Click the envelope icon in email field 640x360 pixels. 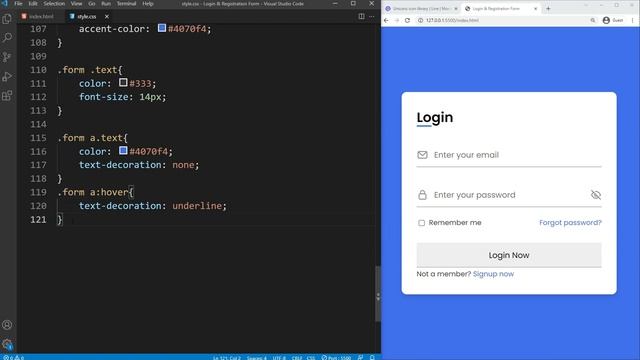click(x=422, y=155)
